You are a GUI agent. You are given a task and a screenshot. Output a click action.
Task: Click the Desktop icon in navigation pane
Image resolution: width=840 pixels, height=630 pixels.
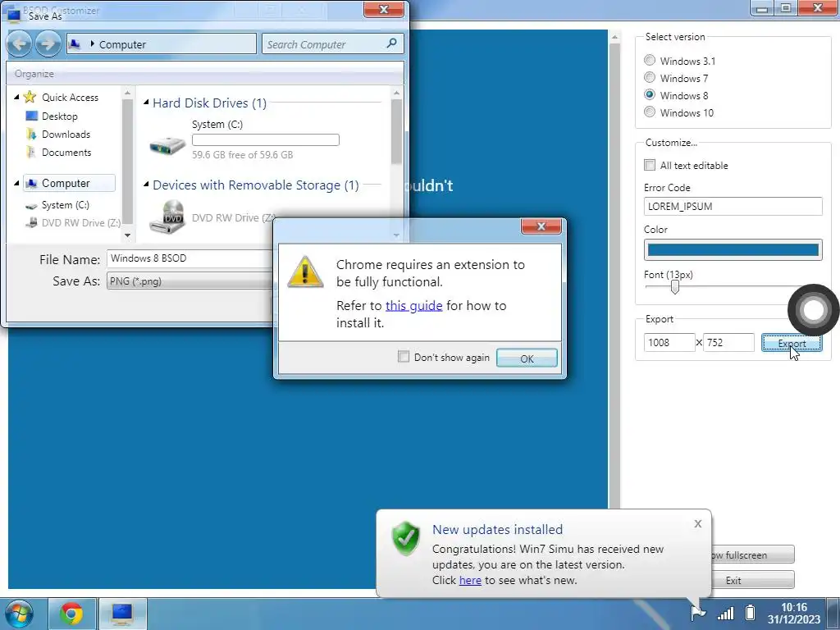(32, 116)
